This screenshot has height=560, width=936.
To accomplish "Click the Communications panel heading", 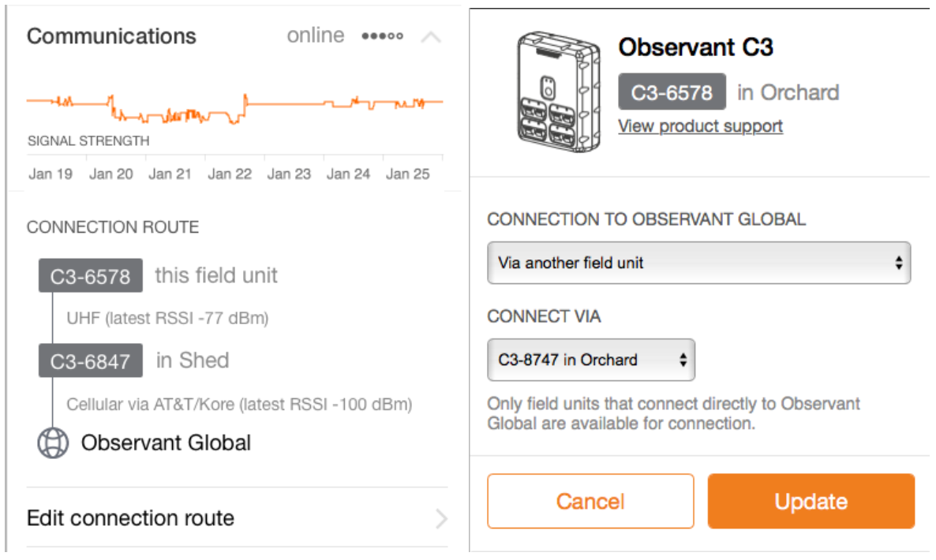I will click(111, 36).
